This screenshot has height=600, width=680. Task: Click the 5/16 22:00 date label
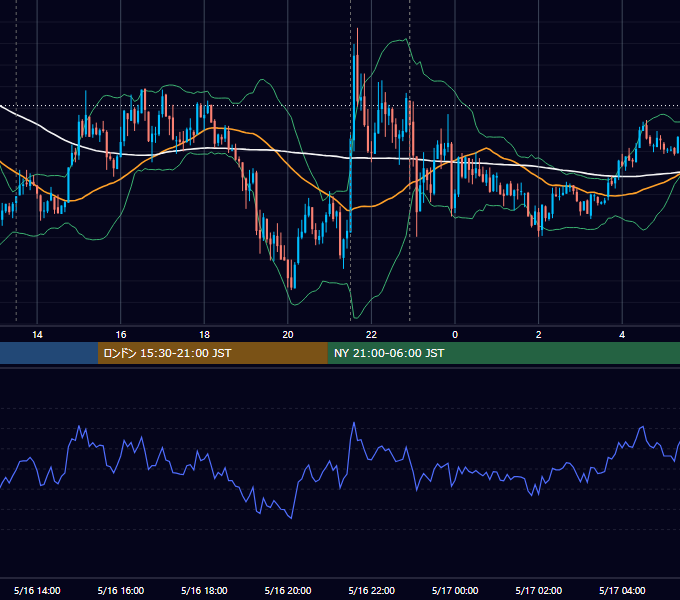[x=372, y=590]
